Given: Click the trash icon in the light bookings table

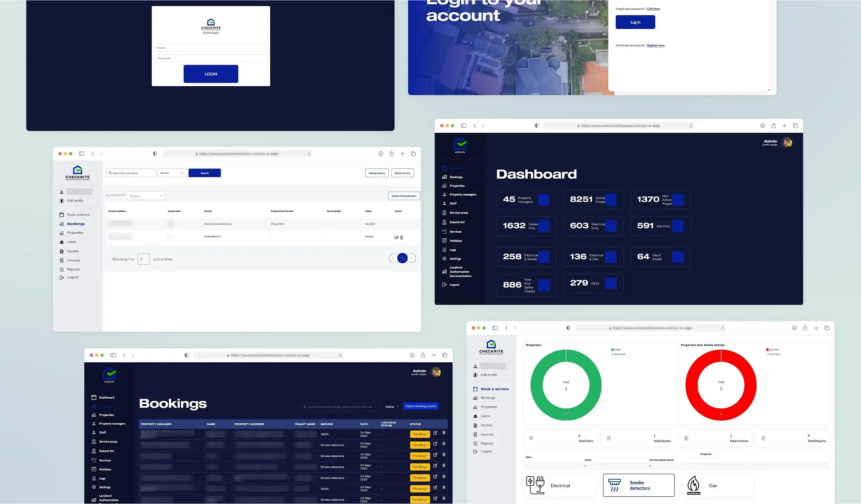Looking at the screenshot, I should pyautogui.click(x=402, y=237).
